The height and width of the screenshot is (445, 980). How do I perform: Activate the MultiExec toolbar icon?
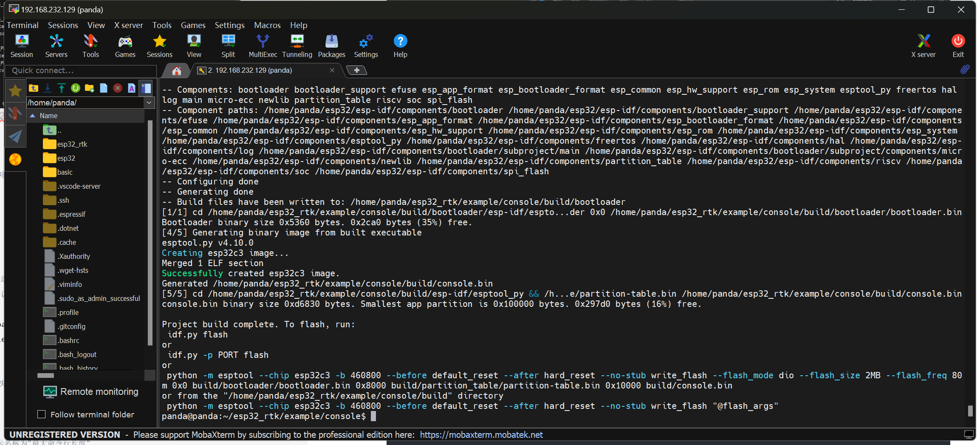point(263,45)
